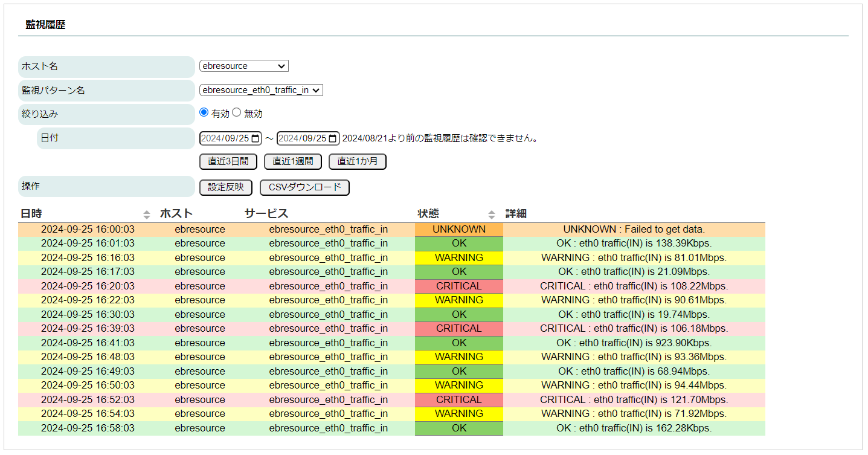
Task: Click detail 'traffic(IN) is 90.61Mbps'
Action: click(663, 300)
